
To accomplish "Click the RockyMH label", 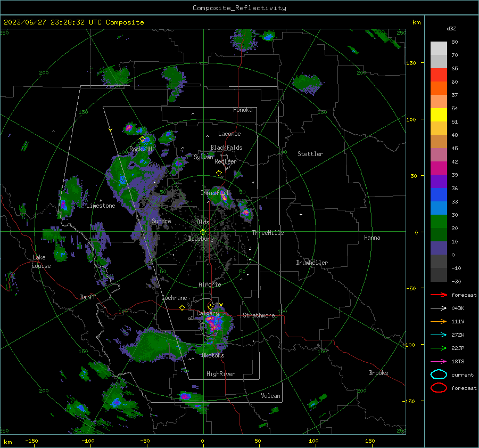I will 141,149.
